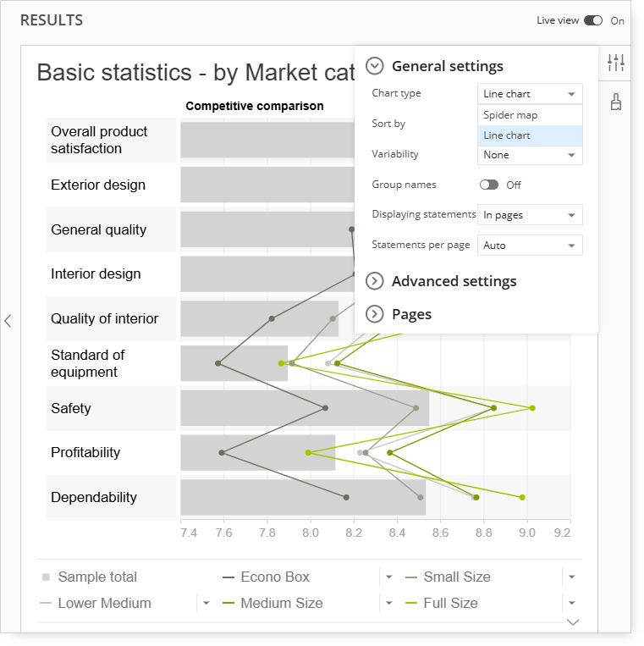
Task: Open the Statements per page dropdown
Action: [530, 246]
